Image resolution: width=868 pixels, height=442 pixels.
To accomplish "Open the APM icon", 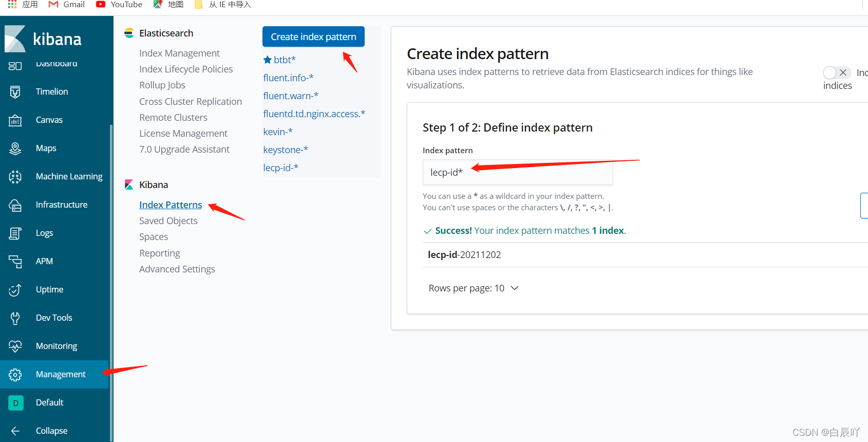I will (x=15, y=262).
